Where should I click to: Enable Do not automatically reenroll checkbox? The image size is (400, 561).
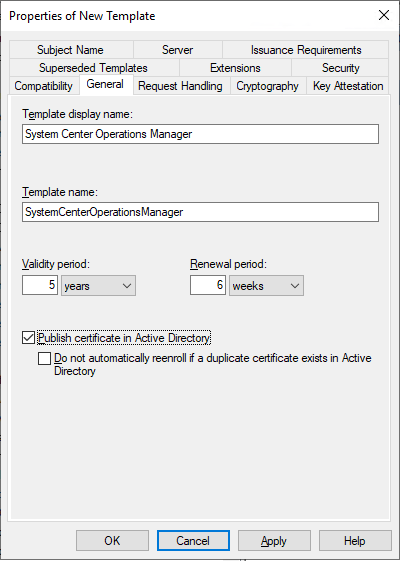click(x=44, y=358)
